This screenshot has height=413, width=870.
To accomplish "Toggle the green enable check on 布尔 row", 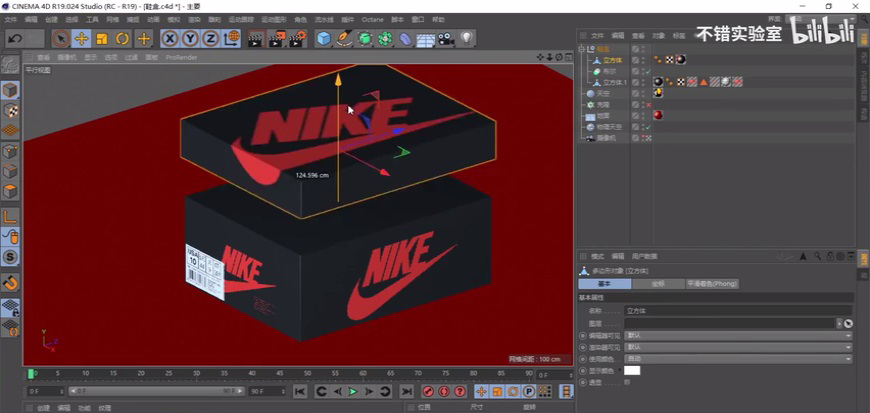I will coord(648,72).
